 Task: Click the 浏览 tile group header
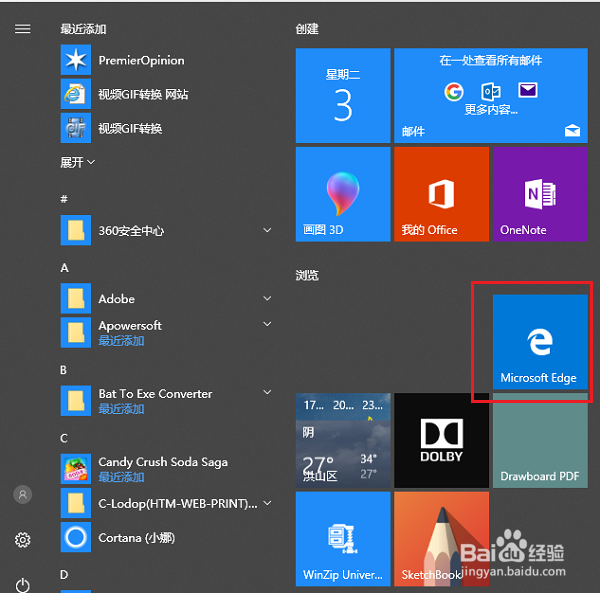tap(307, 275)
